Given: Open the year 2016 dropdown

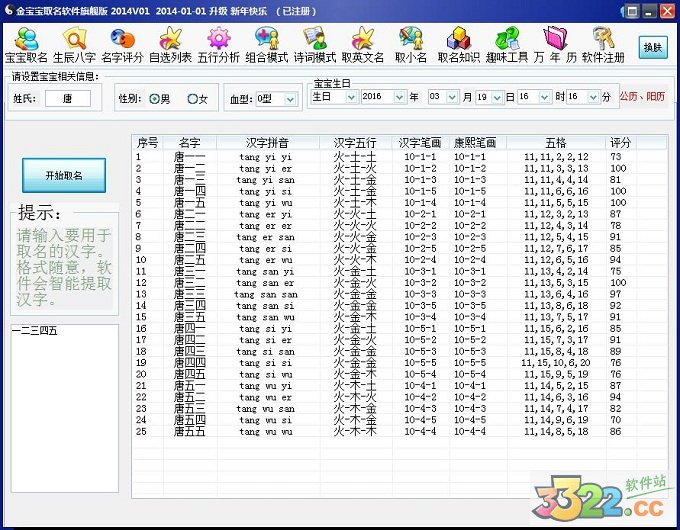Looking at the screenshot, I should pyautogui.click(x=383, y=97).
